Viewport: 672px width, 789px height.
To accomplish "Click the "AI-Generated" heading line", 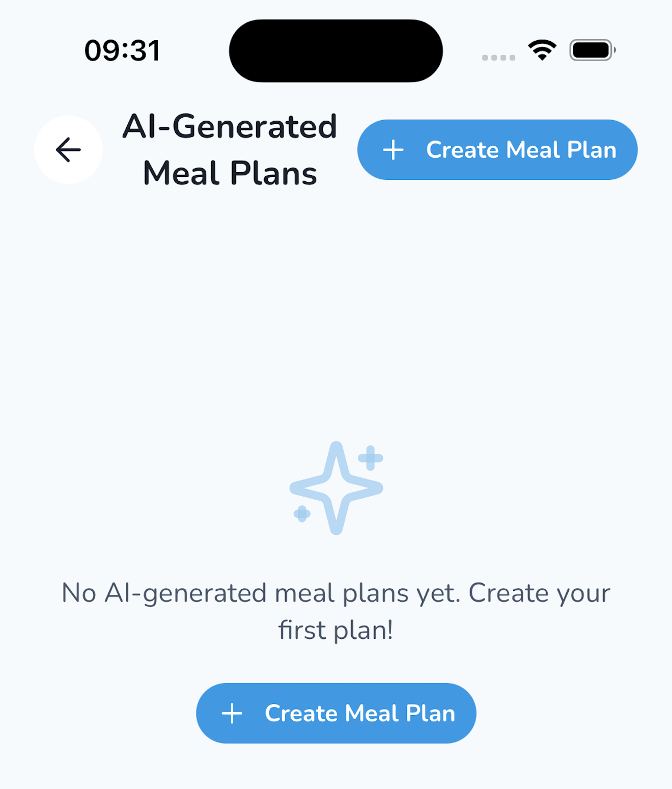I will tap(230, 126).
